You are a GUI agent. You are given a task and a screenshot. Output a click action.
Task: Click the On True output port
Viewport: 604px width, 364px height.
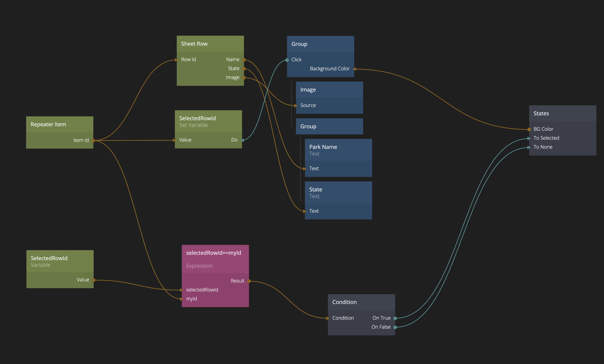pyautogui.click(x=395, y=318)
